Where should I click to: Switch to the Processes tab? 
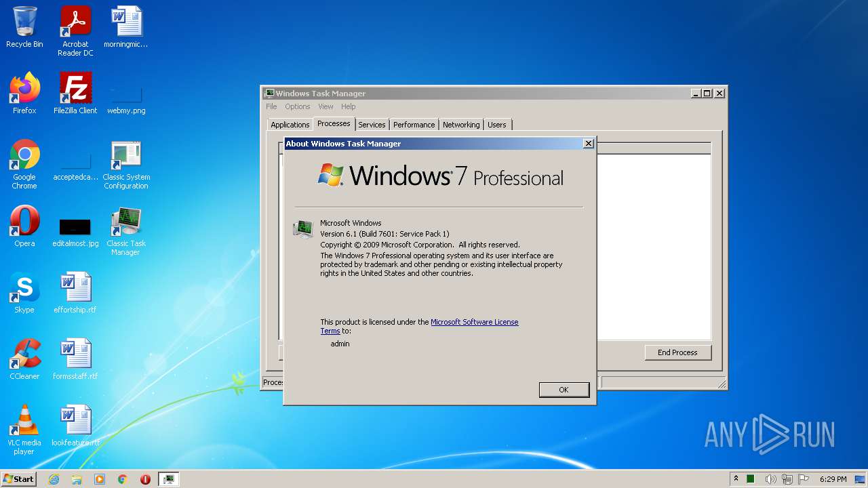[334, 123]
